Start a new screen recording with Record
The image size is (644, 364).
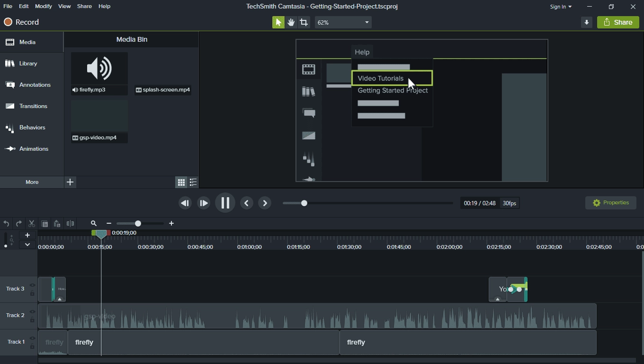[x=21, y=22]
